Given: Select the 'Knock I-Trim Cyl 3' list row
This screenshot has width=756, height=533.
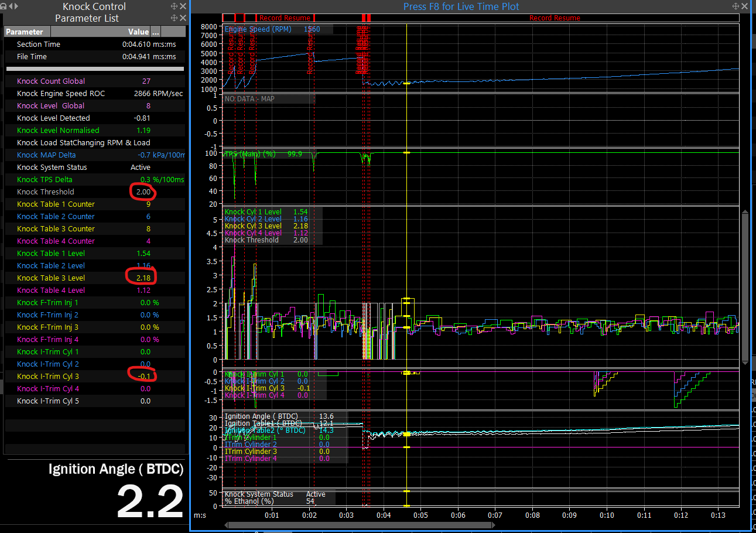Looking at the screenshot, I should tap(95, 377).
